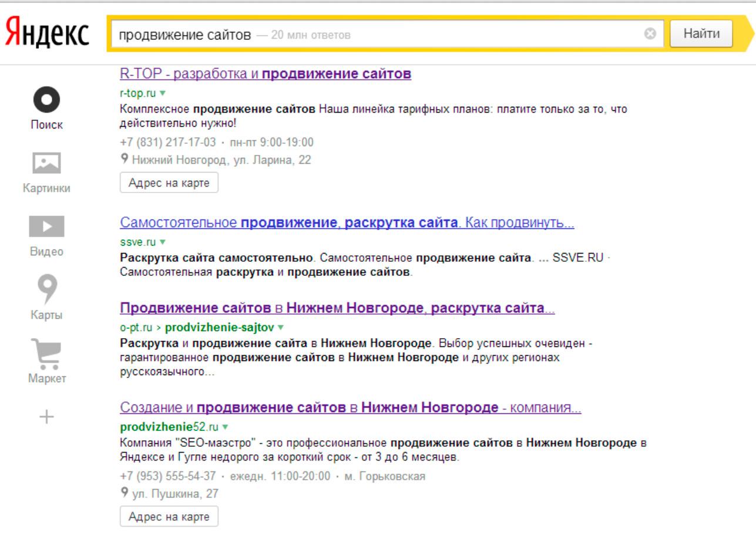The height and width of the screenshot is (540, 756).
Task: Open Самостоятельное продвижение, раскрутка сайта link
Action: [x=347, y=224]
